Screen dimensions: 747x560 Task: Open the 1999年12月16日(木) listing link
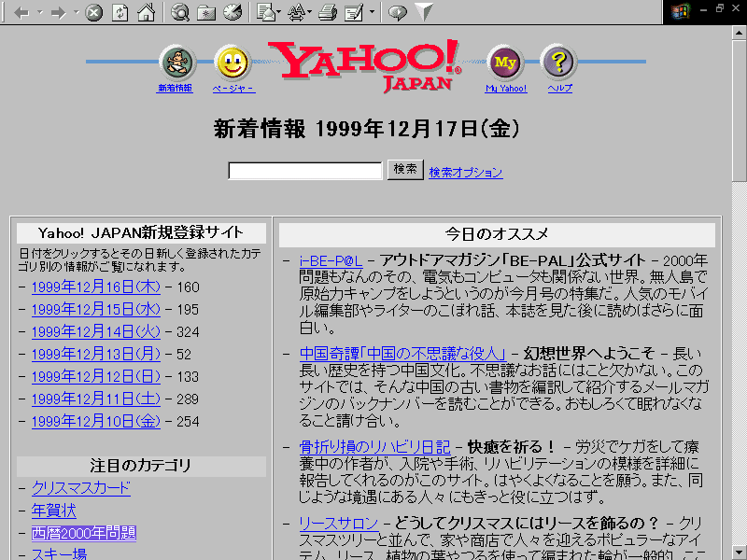pos(96,287)
